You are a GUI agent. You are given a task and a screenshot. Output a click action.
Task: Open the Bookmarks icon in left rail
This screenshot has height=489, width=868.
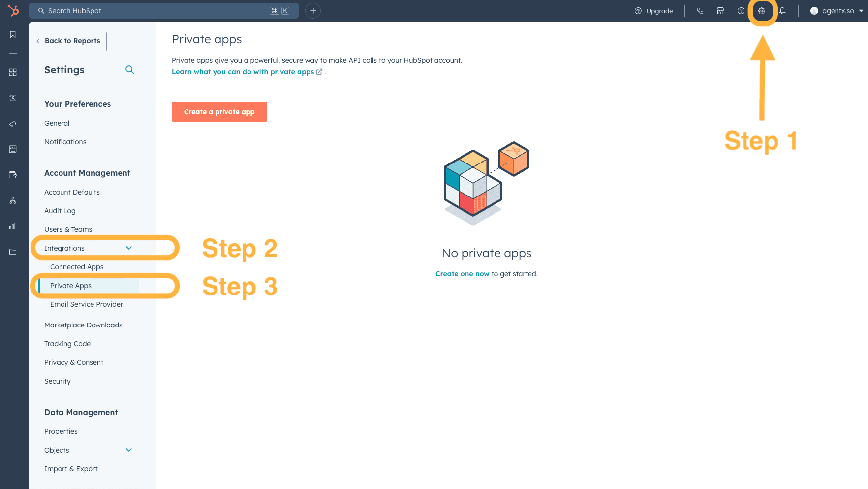point(13,34)
